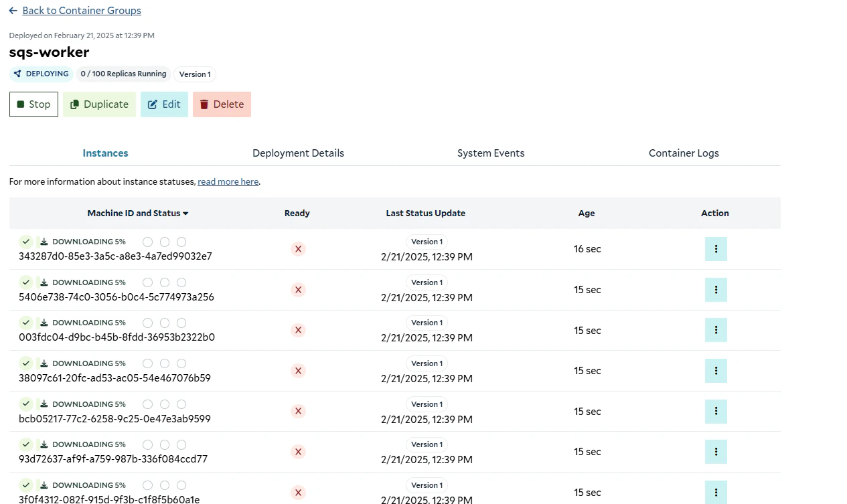
Task: Open action menu for machine bcb05217-77c2-6258-9c25-0e47e3ab9599
Action: pos(716,412)
